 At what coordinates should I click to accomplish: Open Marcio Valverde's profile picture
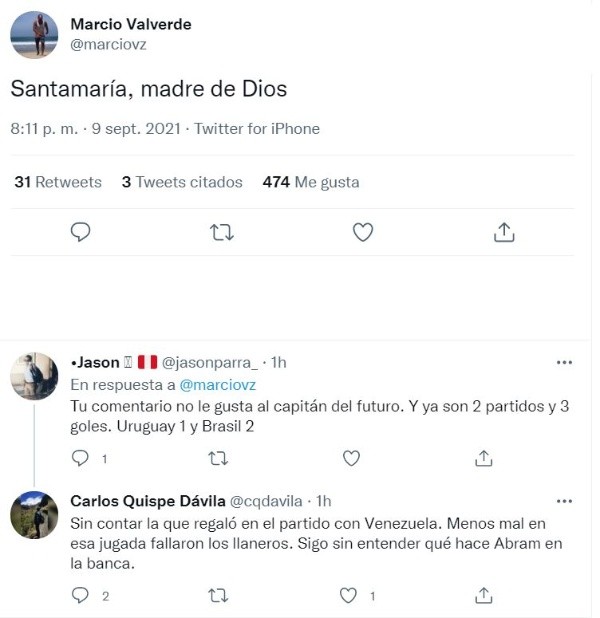point(34,35)
